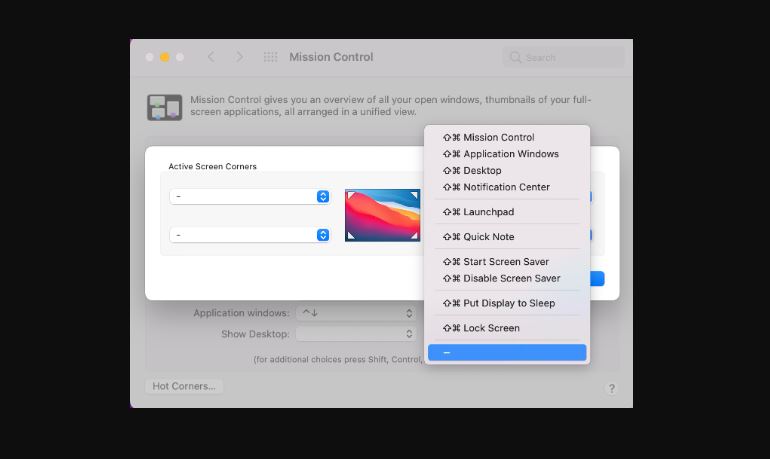Click the Hot Corners... button
The image size is (770, 459).
(x=184, y=386)
